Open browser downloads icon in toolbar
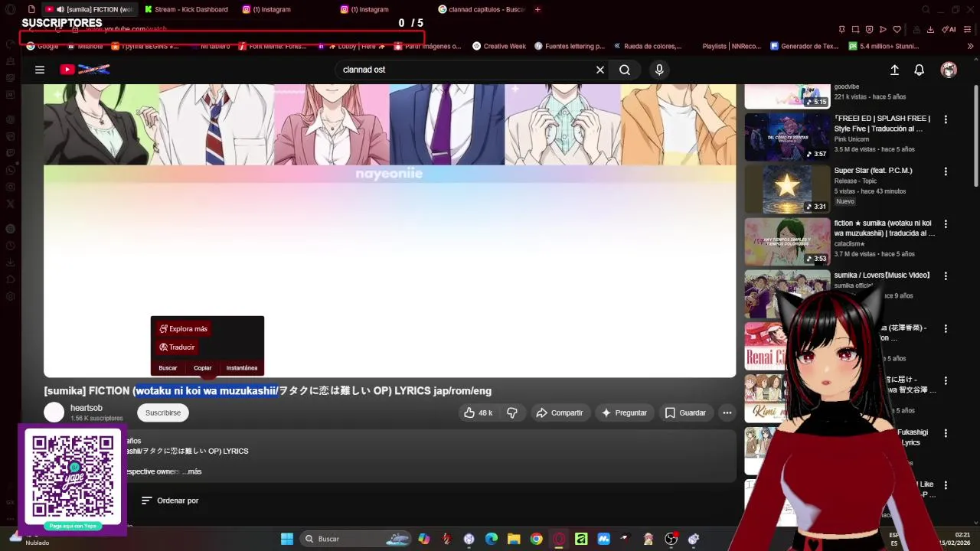The image size is (980, 551). [x=930, y=29]
